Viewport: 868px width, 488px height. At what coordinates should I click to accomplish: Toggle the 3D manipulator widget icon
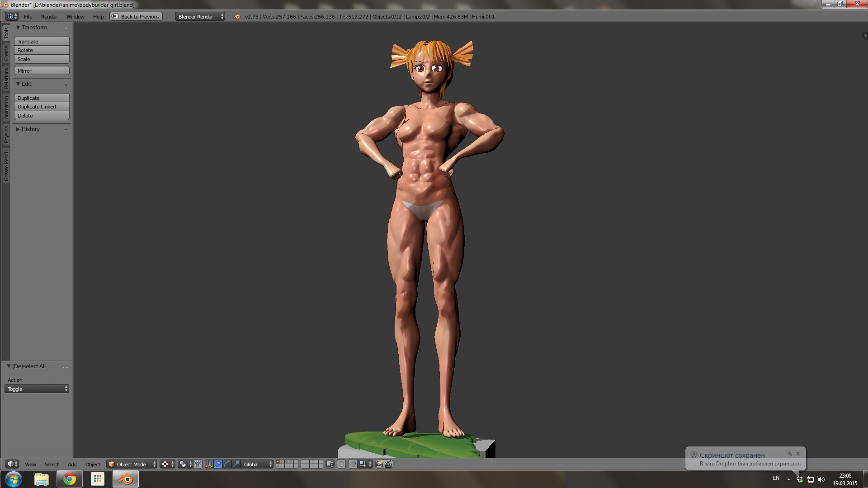click(209, 464)
